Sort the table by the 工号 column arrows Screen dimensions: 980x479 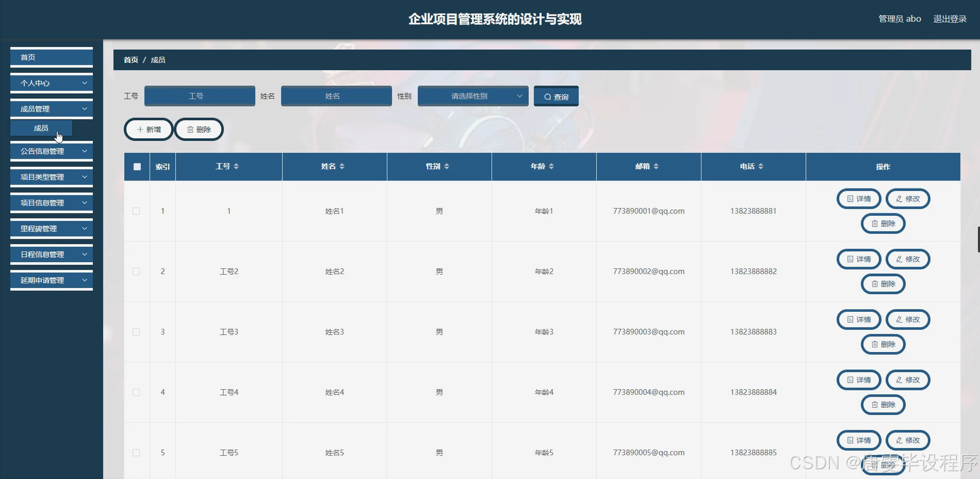[x=237, y=166]
